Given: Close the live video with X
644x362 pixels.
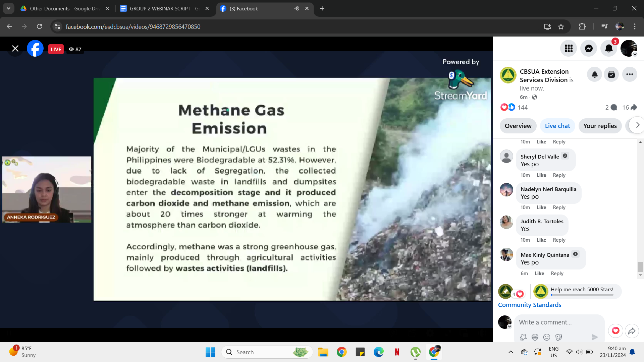Looking at the screenshot, I should point(15,49).
